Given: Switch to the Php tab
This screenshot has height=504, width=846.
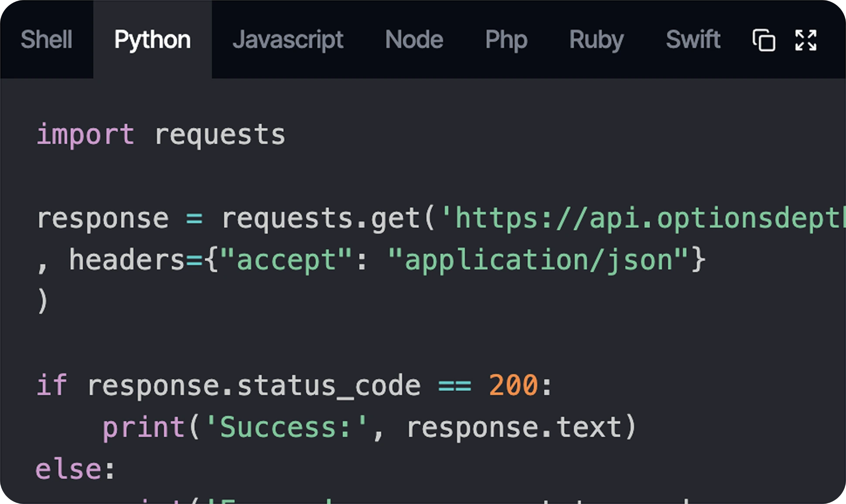Looking at the screenshot, I should point(506,40).
